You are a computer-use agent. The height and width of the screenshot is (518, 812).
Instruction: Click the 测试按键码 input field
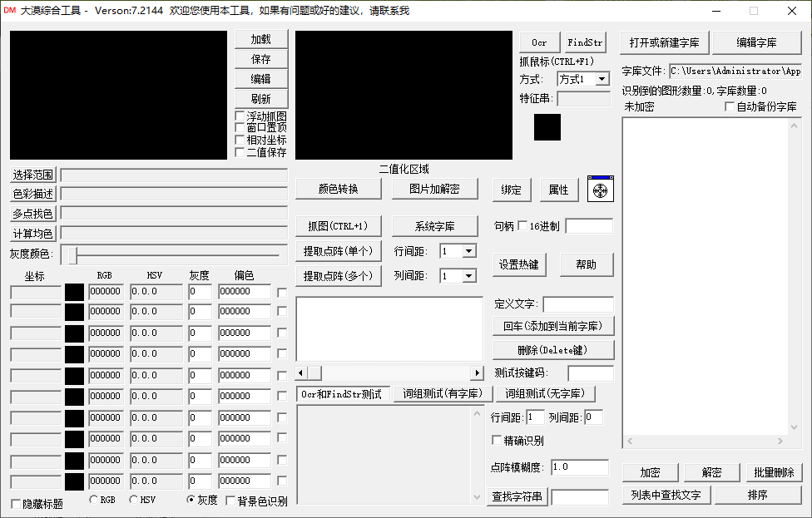[x=591, y=373]
